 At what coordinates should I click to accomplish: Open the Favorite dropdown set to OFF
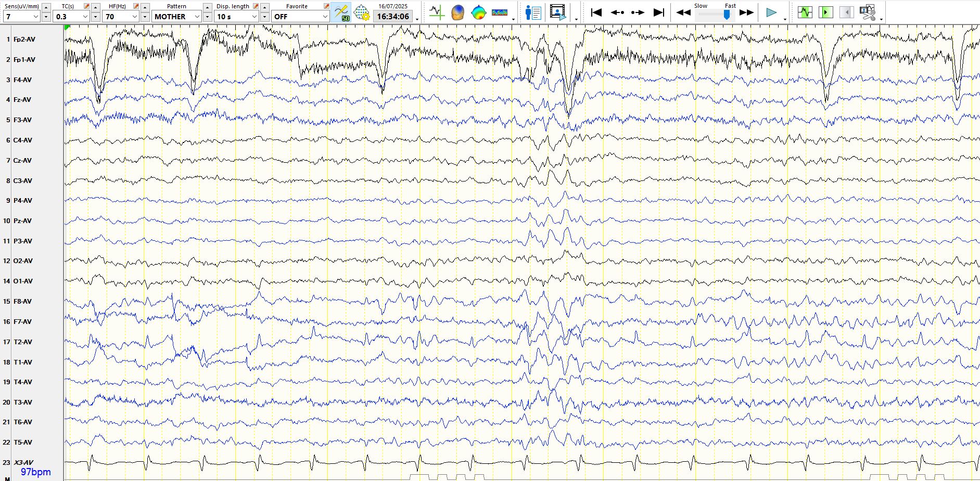(325, 17)
